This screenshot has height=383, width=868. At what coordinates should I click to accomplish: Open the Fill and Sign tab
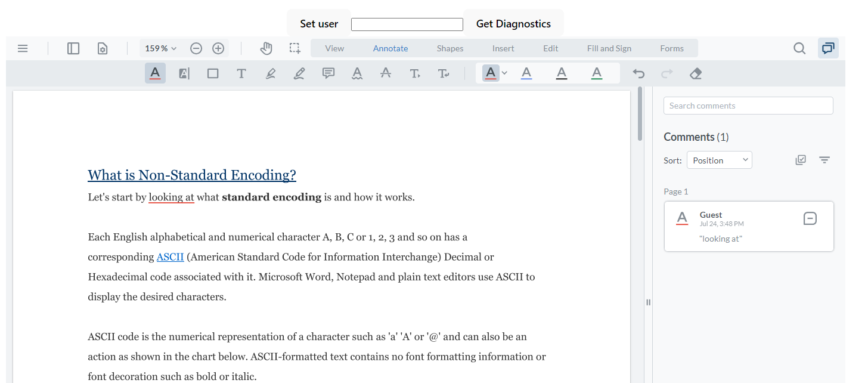click(609, 48)
